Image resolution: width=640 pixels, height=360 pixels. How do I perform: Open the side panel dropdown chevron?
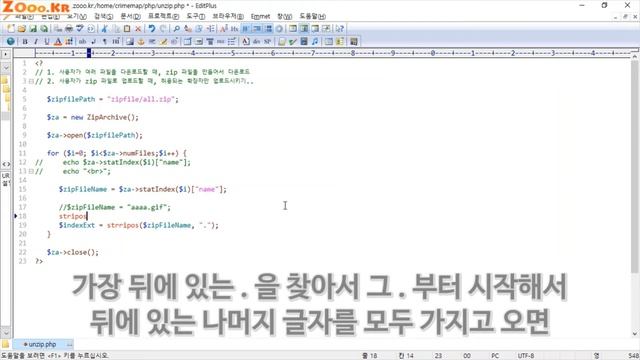pyautogui.click(x=6, y=67)
